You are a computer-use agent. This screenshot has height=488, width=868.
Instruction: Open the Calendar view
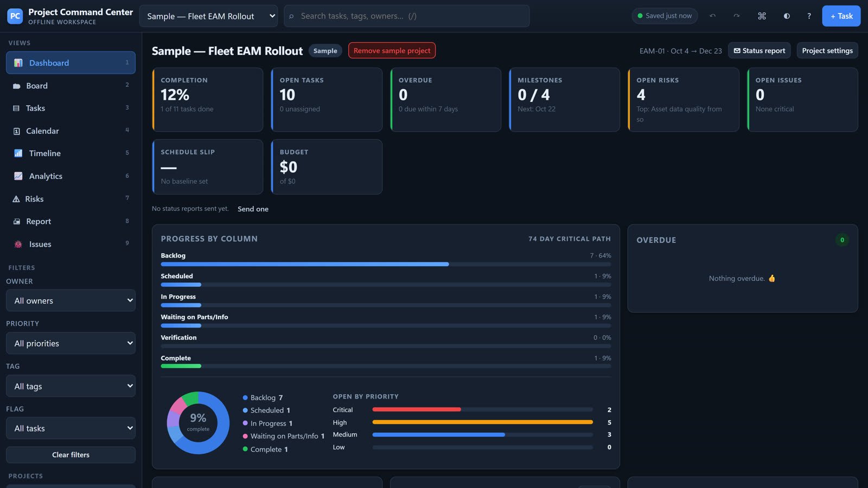click(x=71, y=131)
